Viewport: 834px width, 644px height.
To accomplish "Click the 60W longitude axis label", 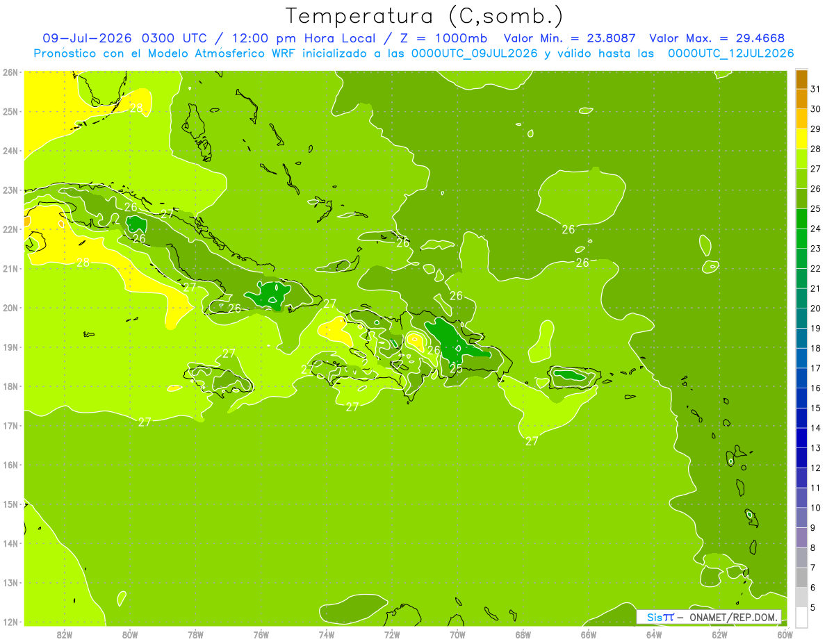I will tap(785, 634).
